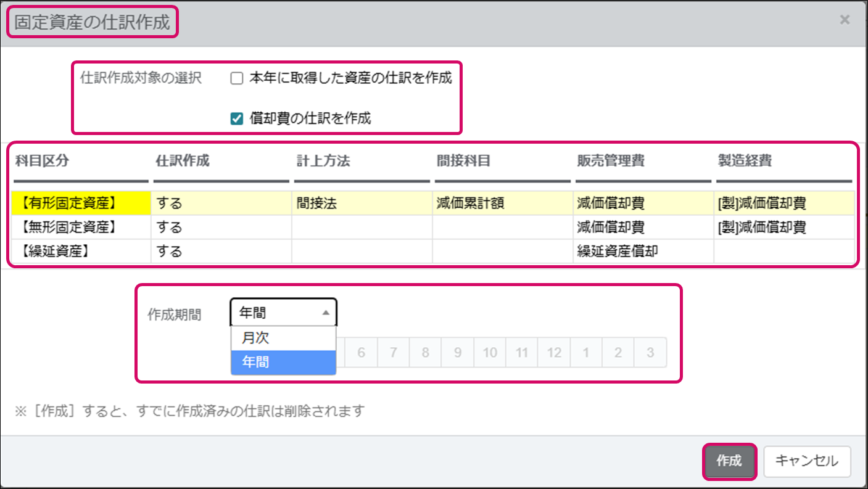Select month 9 button
This screenshot has width=868, height=489.
click(458, 353)
